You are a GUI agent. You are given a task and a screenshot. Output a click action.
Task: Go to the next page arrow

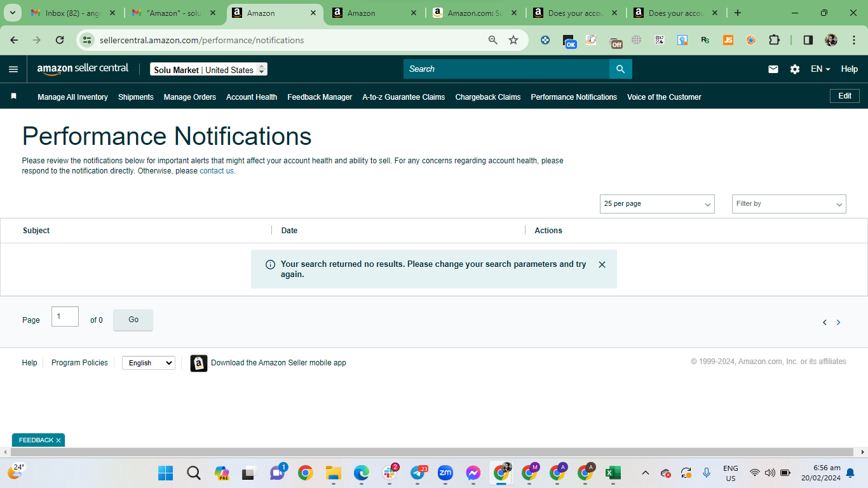838,322
